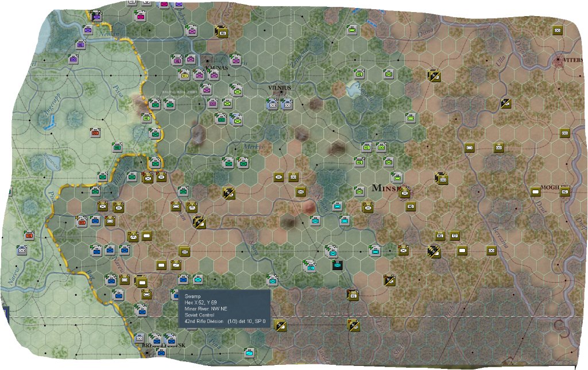This screenshot has width=588, height=370.
Task: Click the KAUNAS city label
Action: (x=216, y=68)
